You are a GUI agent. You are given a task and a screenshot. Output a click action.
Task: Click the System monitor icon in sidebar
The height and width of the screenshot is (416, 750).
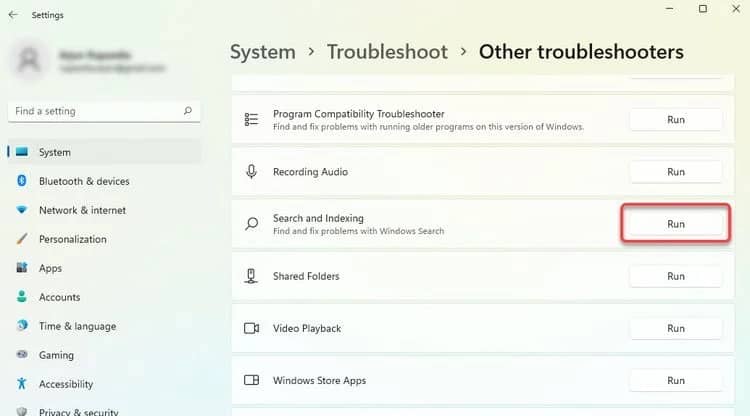(22, 152)
